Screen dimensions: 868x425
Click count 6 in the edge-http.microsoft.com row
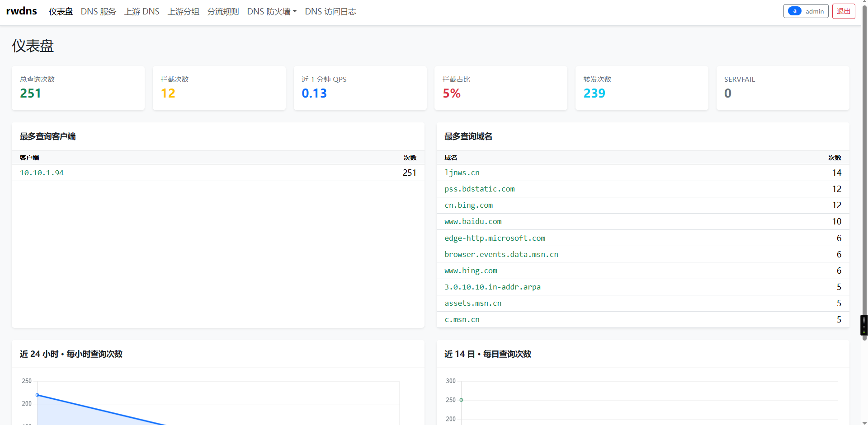tap(839, 238)
